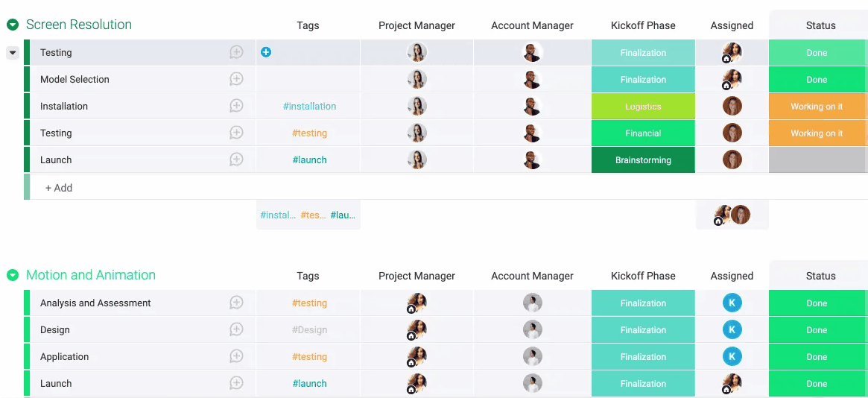This screenshot has height=398, width=868.
Task: Click + Add to create new item
Action: pos(59,188)
